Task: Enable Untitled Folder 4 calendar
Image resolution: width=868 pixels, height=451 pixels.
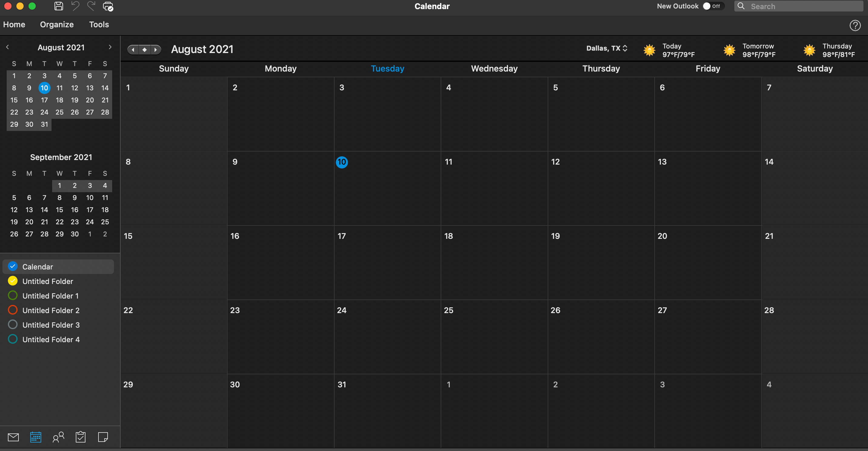Action: point(13,339)
